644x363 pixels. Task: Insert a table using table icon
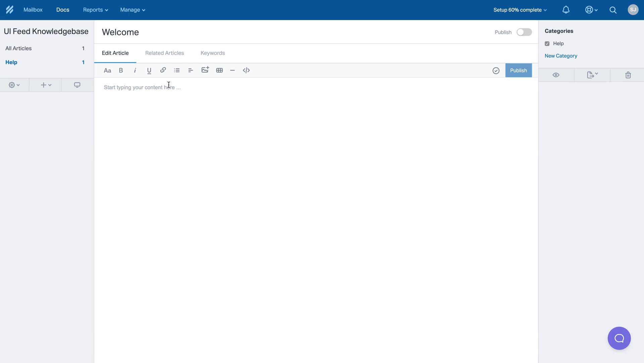tap(219, 70)
